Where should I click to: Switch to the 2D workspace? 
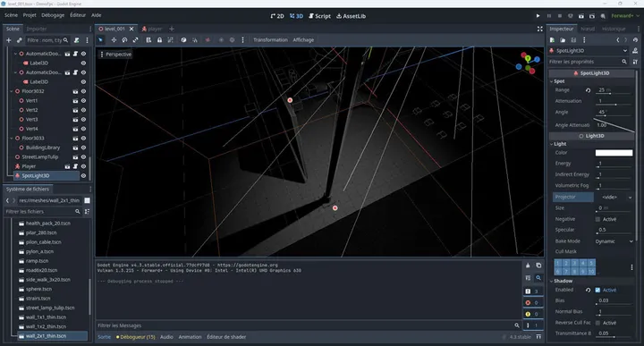click(x=277, y=16)
